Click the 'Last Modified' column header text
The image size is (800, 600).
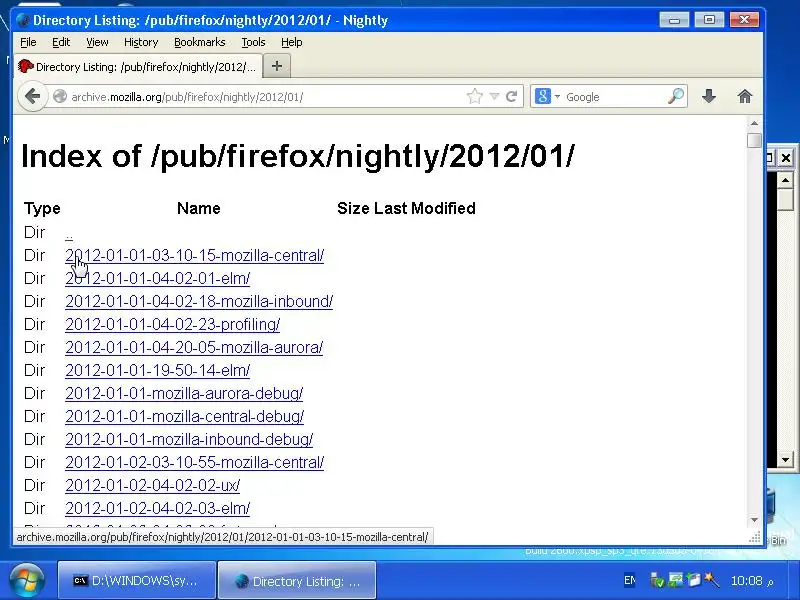tap(424, 208)
